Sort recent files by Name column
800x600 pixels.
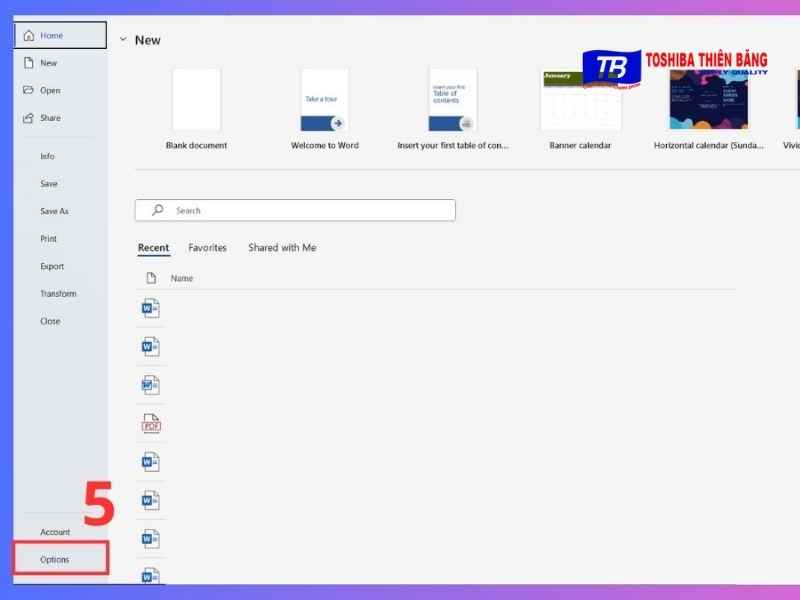click(x=182, y=278)
